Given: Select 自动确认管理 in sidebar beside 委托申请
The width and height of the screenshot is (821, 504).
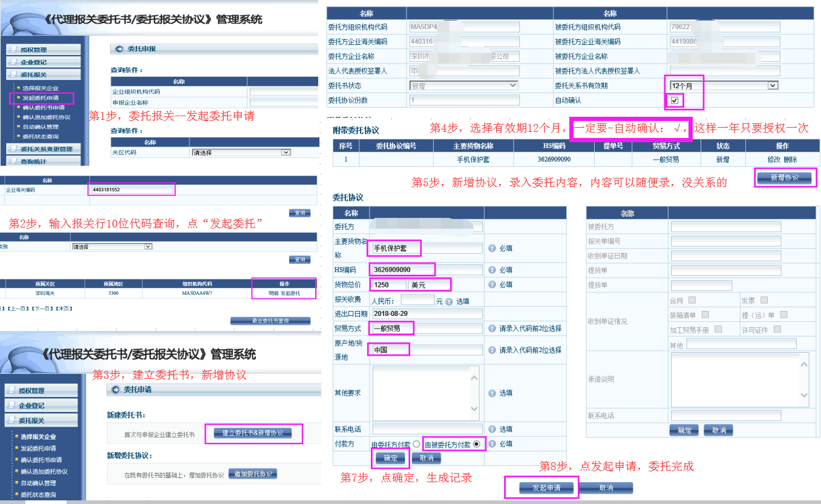Looking at the screenshot, I should coord(38,483).
